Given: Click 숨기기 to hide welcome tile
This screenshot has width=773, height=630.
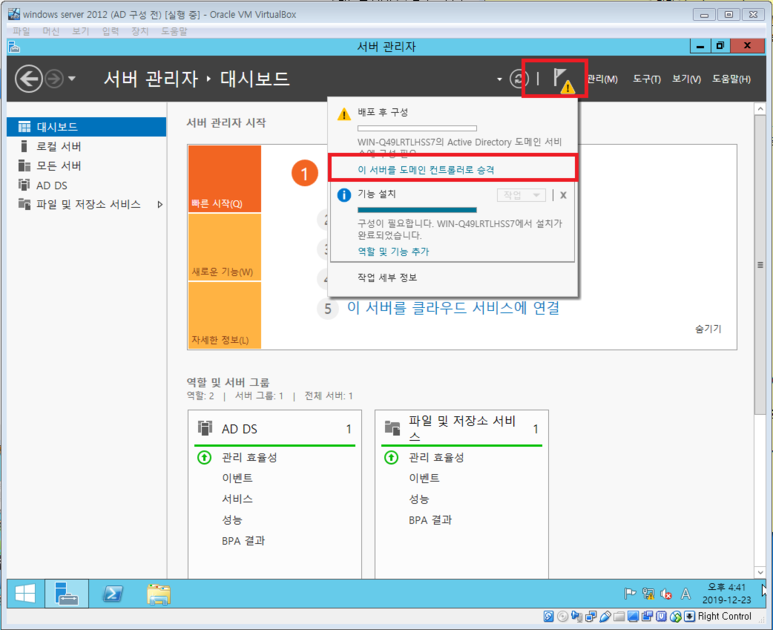Looking at the screenshot, I should (708, 329).
